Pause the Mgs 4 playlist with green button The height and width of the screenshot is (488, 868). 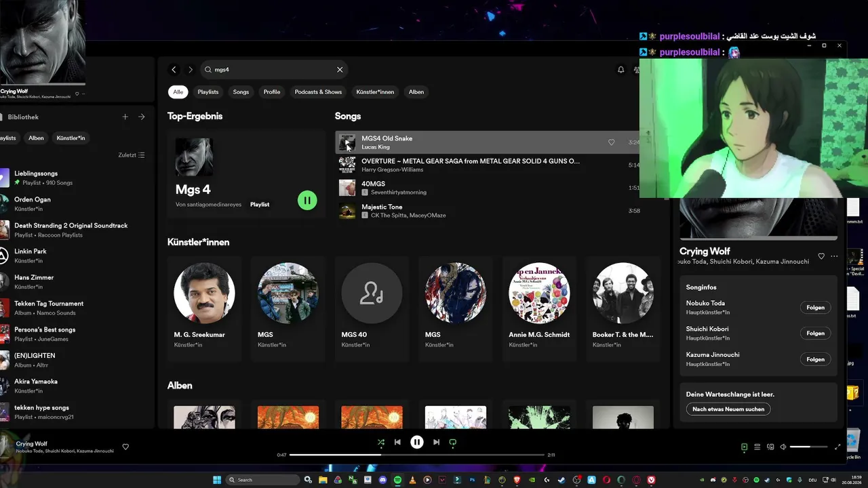pos(307,200)
